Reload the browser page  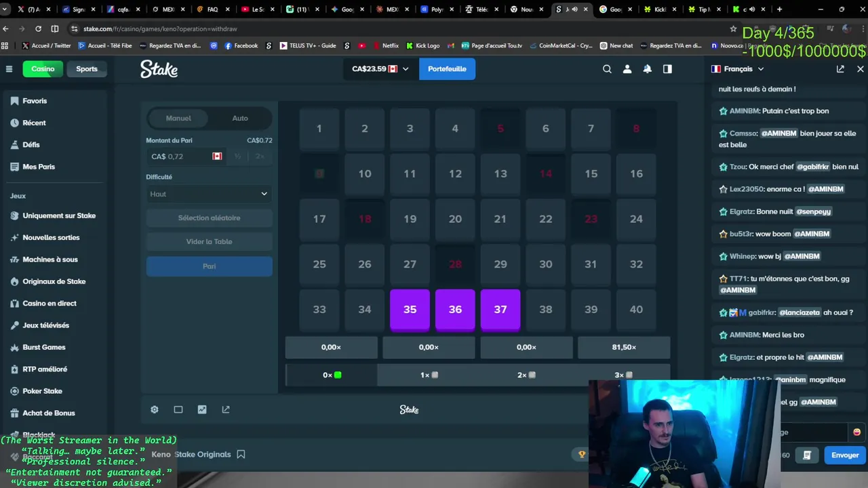click(38, 29)
